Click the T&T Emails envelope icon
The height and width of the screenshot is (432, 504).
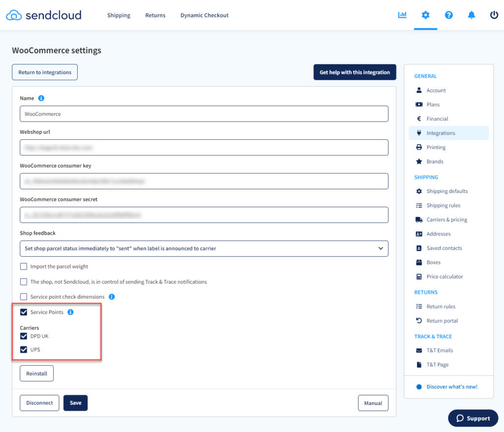pyautogui.click(x=419, y=350)
